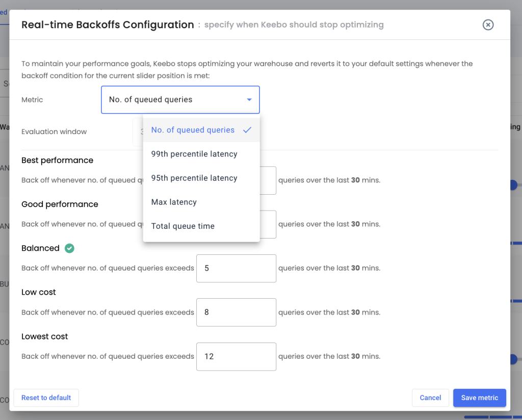Select the 99th percentile latency option
522x420 pixels.
[194, 153]
